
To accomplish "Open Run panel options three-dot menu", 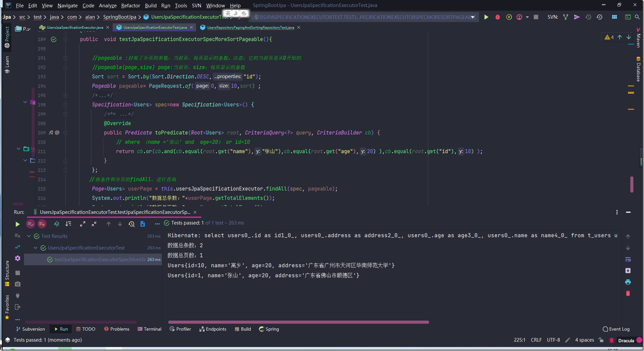I will [617, 212].
